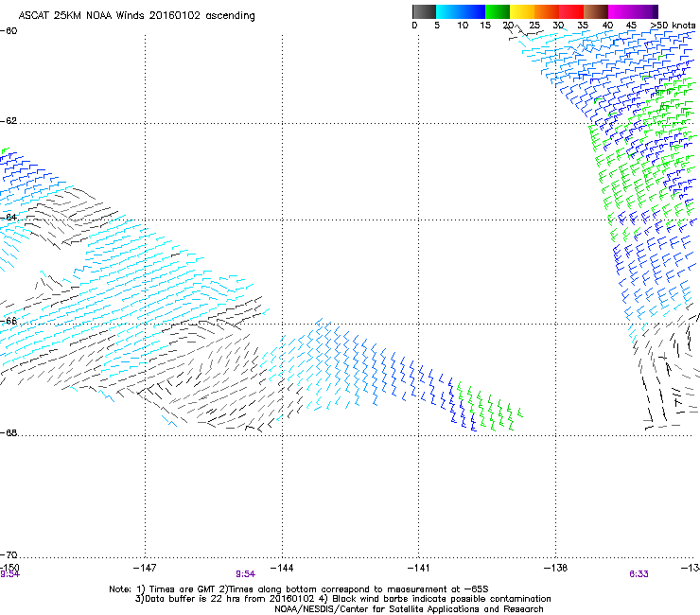Click the note 'Times are GMT' line
The width and height of the screenshot is (700, 615).
coord(299,589)
